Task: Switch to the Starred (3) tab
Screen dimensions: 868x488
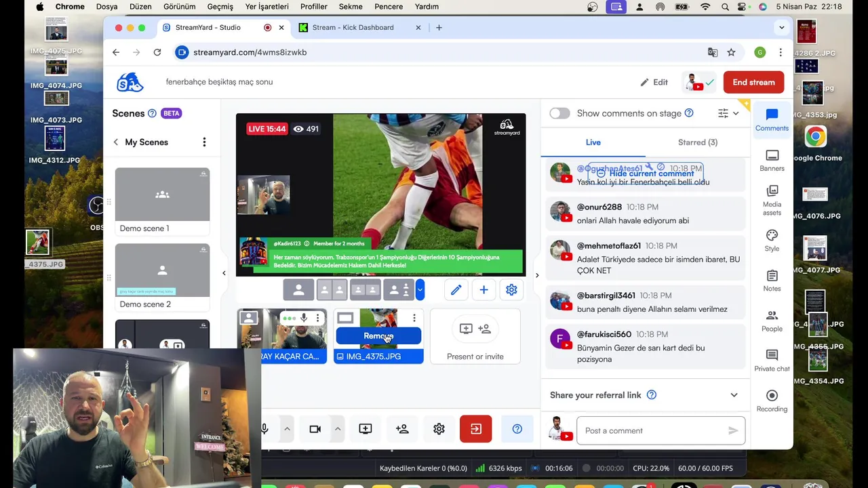Action: [698, 142]
